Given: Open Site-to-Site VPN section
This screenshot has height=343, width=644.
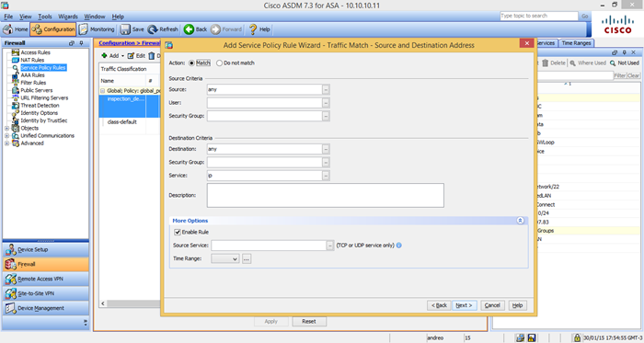Looking at the screenshot, I should 46,293.
